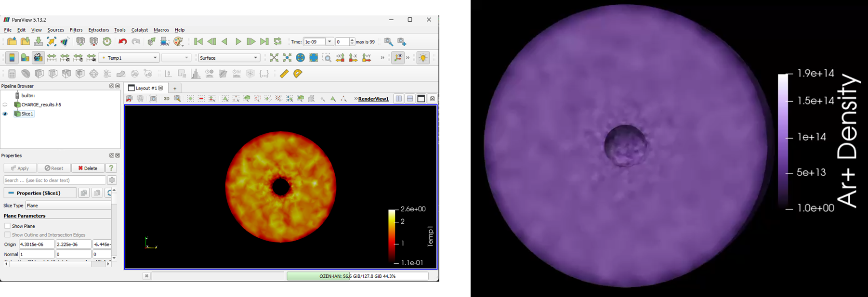Open the Edit Color Map icon

click(x=25, y=58)
